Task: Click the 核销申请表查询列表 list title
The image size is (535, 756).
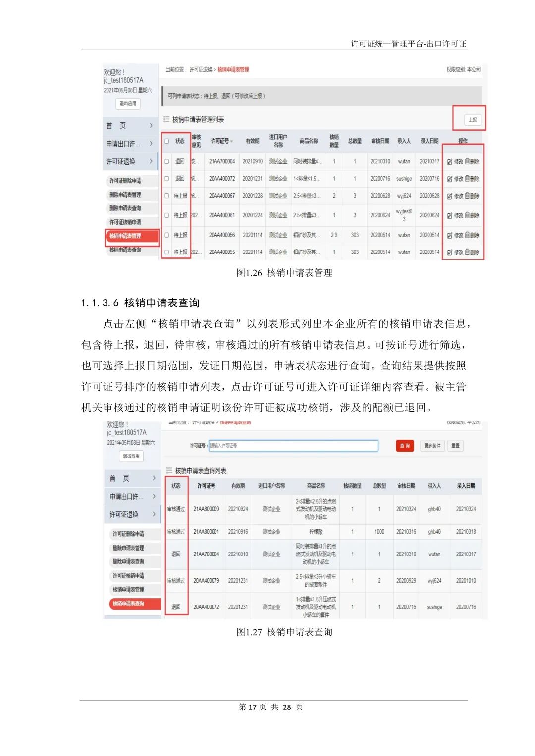Action: tap(201, 471)
